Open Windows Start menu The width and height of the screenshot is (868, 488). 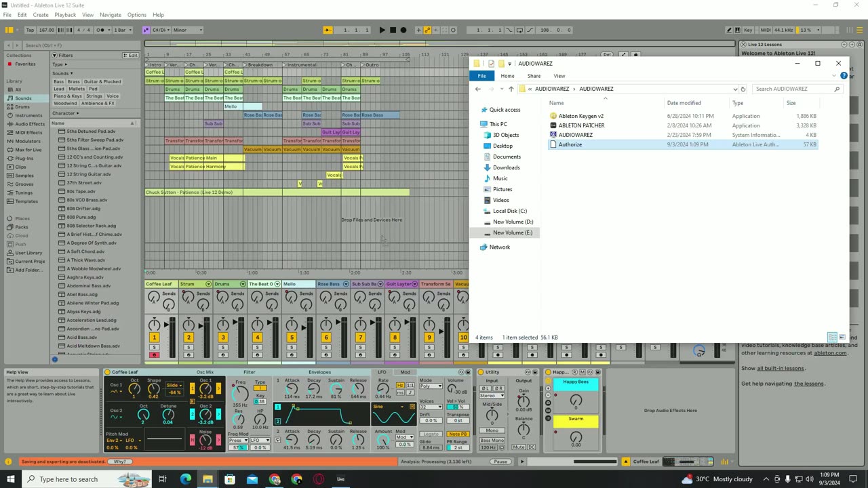point(11,479)
